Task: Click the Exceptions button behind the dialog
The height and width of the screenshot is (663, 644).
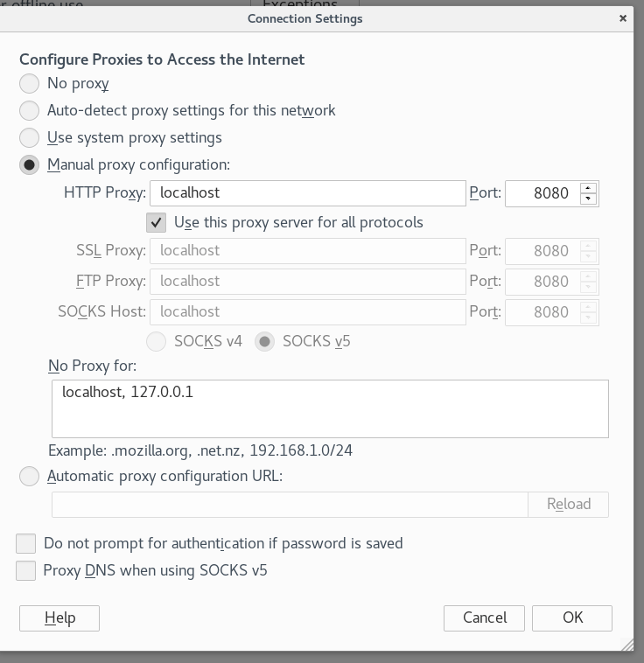Action: pyautogui.click(x=299, y=4)
